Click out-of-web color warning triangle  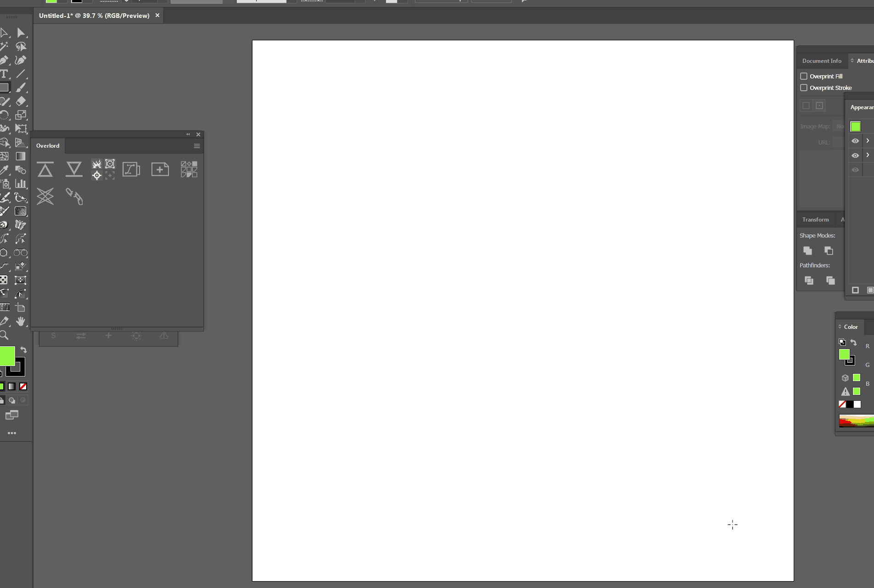[x=845, y=391]
